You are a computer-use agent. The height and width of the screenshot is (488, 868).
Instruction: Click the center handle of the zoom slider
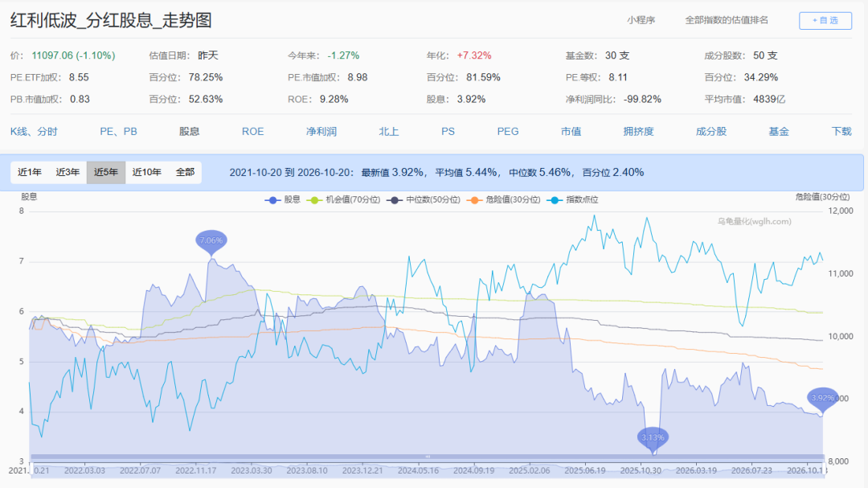(428, 457)
